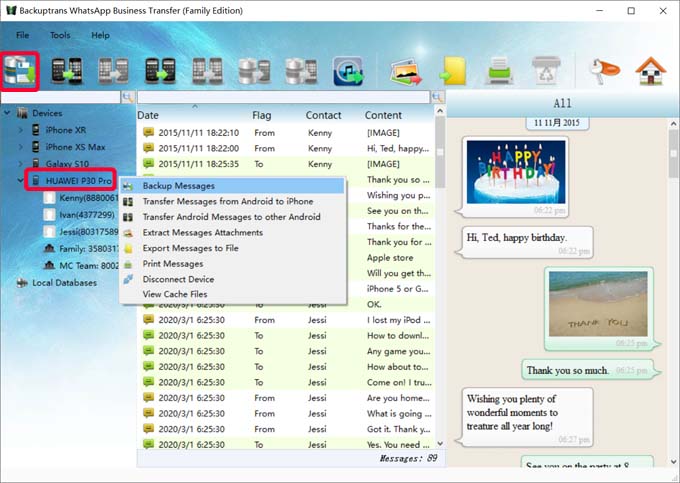Select the Ivan(4377299) contact

(87, 215)
